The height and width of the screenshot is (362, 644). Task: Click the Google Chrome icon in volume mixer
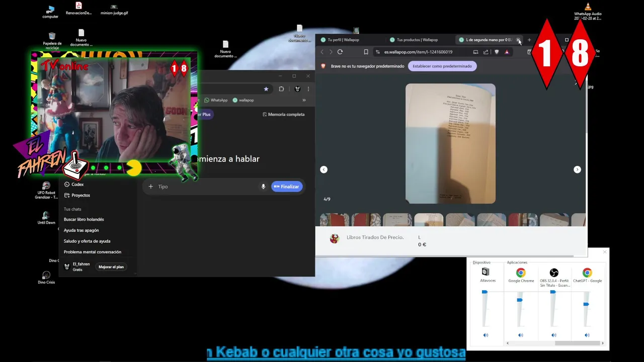click(x=521, y=273)
